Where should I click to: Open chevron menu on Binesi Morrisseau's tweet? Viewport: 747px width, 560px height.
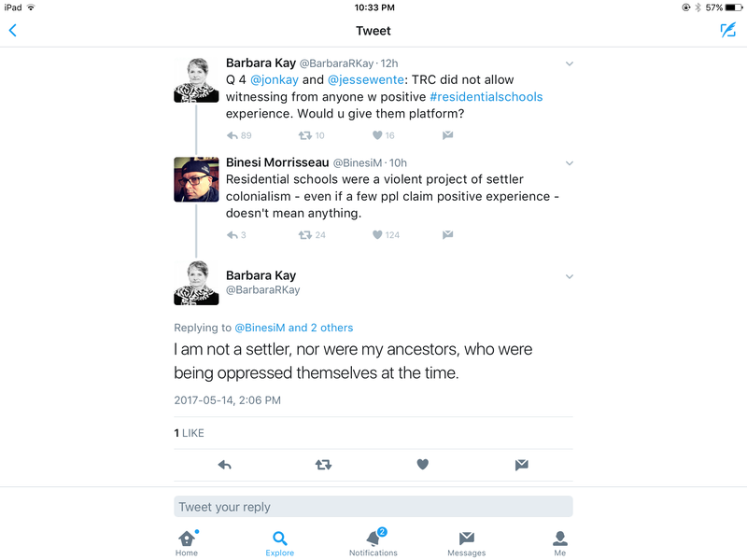tap(570, 163)
